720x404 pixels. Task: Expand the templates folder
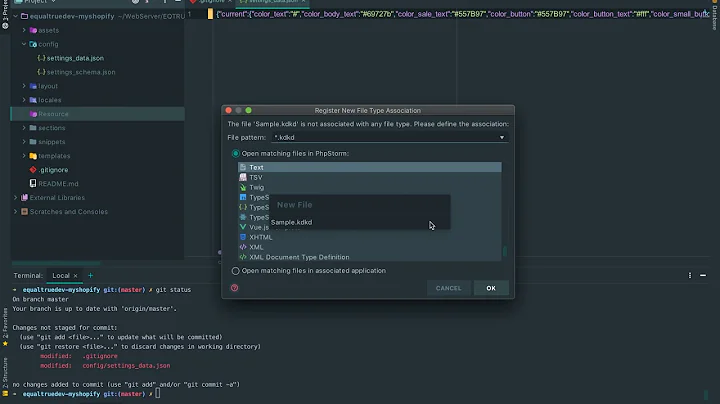(x=24, y=156)
